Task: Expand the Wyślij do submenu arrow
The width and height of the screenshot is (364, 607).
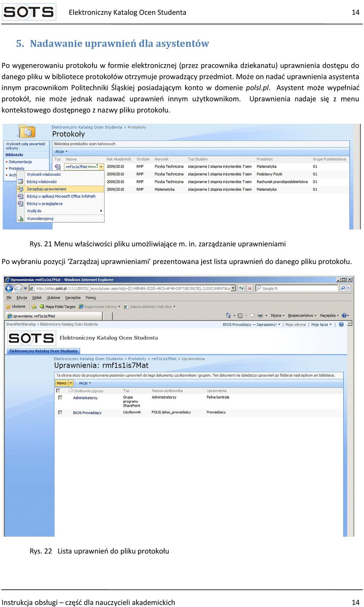Action: [101, 211]
